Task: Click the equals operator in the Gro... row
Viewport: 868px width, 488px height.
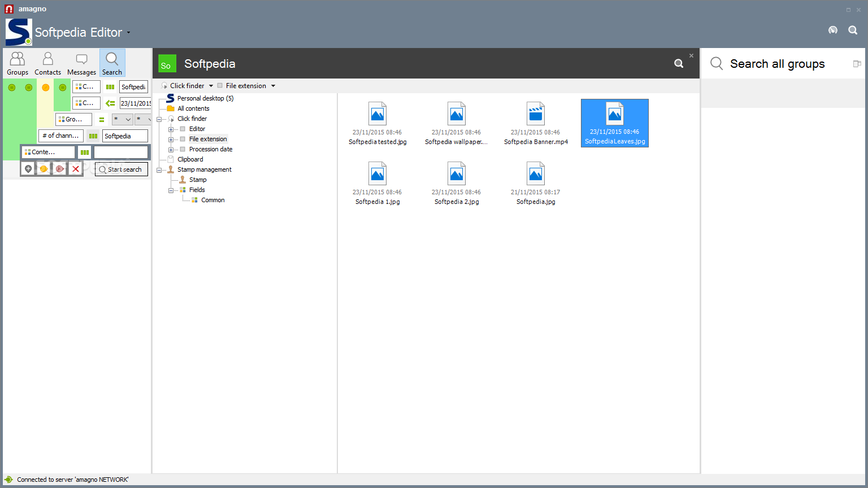Action: coord(102,120)
